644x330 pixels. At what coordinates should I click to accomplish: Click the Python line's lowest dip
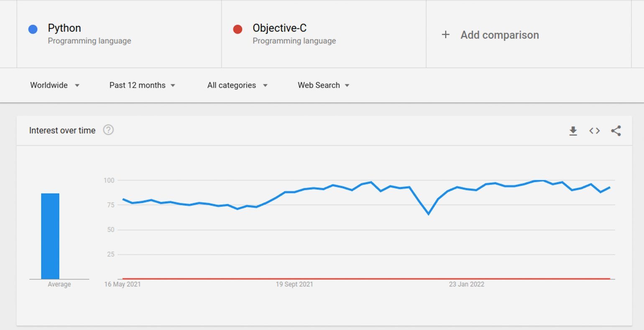[x=429, y=214]
